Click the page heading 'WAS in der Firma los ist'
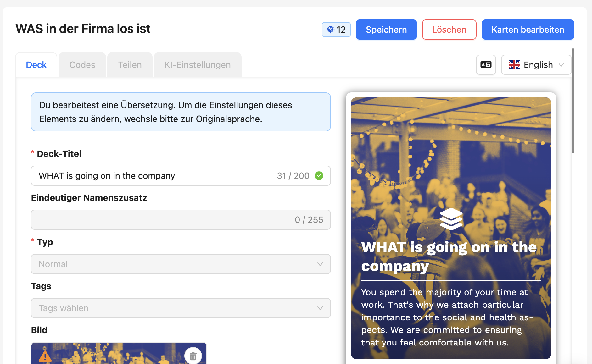The image size is (592, 364). pyautogui.click(x=83, y=29)
